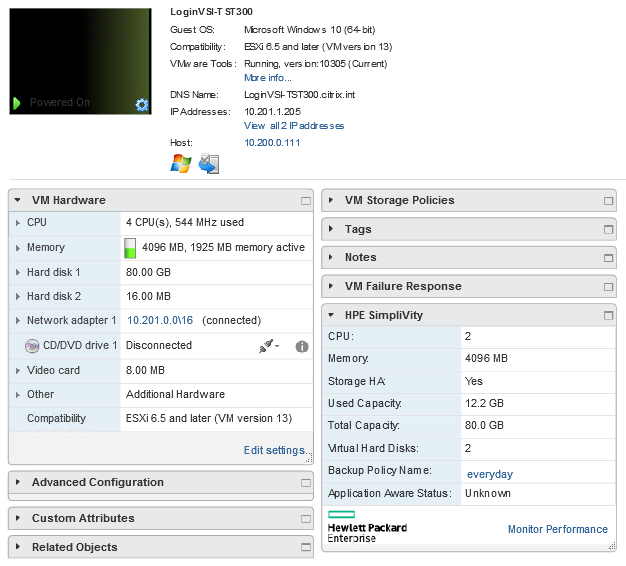
Task: Expand the Advanced Configuration panel
Action: pyautogui.click(x=18, y=483)
